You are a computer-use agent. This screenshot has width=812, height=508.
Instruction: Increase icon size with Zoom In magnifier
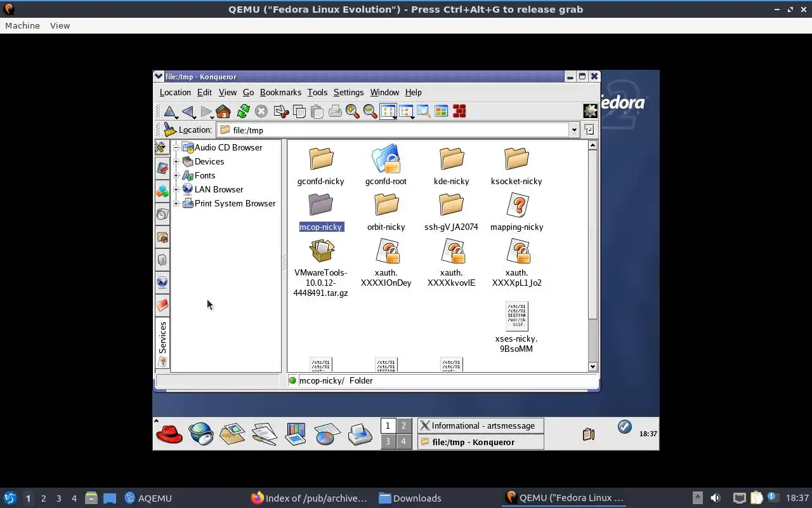pyautogui.click(x=352, y=112)
